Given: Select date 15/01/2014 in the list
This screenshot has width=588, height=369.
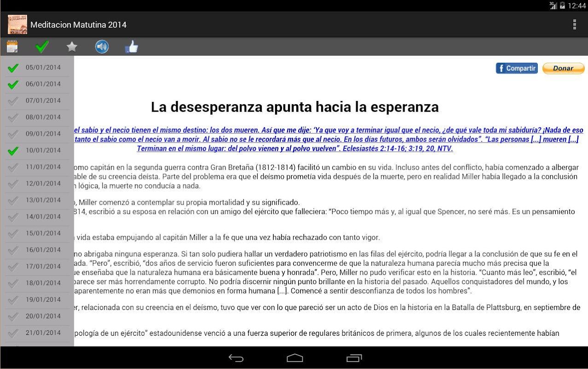Looking at the screenshot, I should 43,233.
